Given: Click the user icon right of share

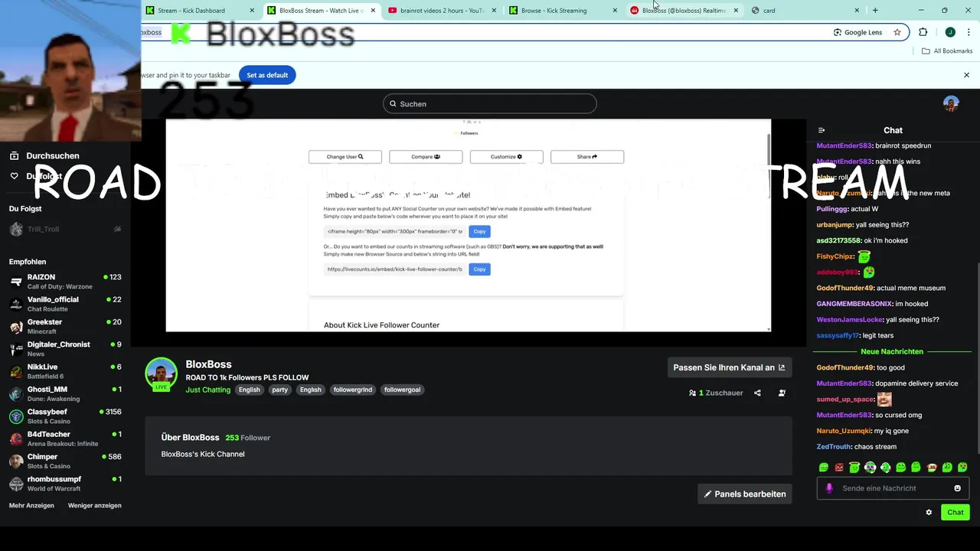Looking at the screenshot, I should [x=782, y=393].
